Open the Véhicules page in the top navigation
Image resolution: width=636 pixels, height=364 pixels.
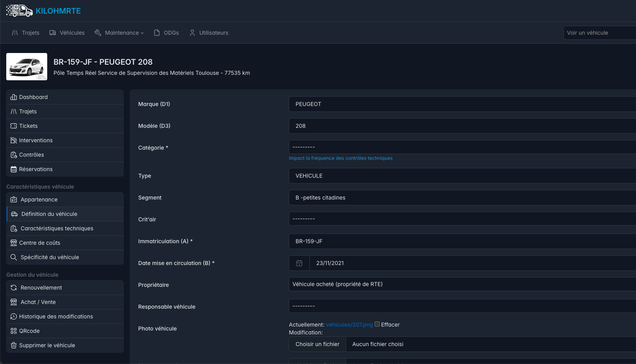[67, 33]
